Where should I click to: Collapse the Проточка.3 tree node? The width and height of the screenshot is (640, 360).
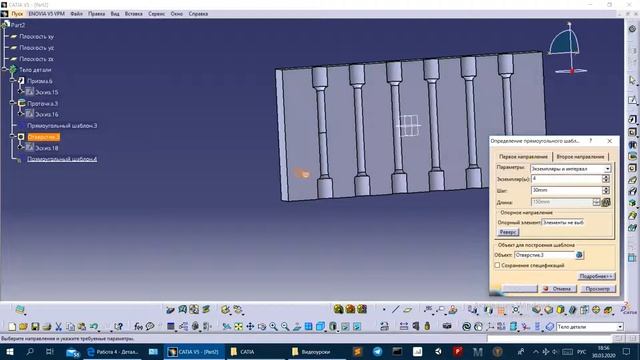[x=12, y=103]
